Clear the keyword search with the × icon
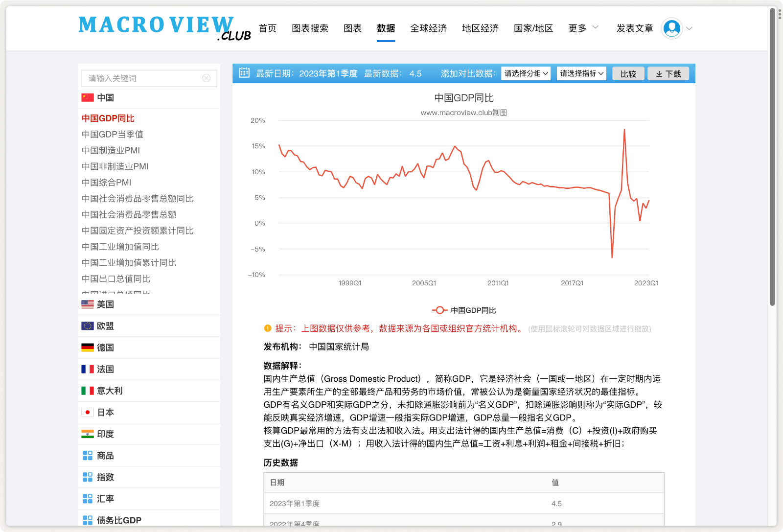 tap(207, 78)
